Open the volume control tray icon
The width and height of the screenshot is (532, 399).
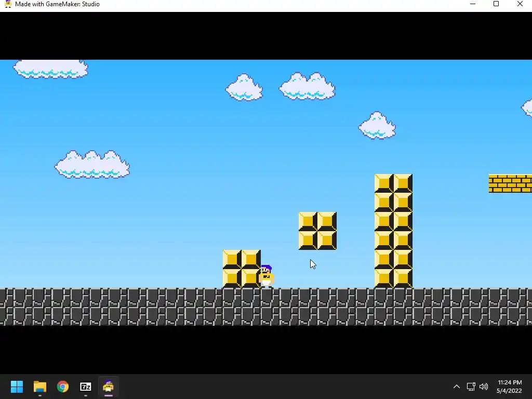pos(484,387)
